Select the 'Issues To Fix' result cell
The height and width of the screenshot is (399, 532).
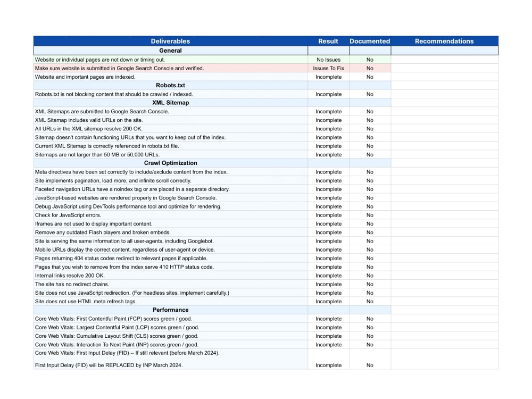tap(328, 68)
